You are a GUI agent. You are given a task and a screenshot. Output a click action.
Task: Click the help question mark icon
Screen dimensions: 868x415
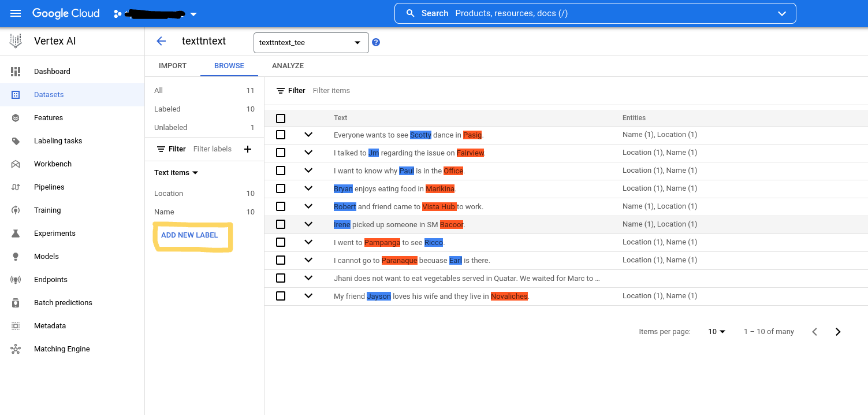coord(376,42)
